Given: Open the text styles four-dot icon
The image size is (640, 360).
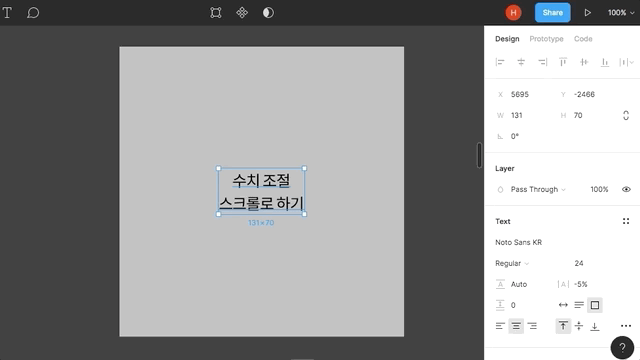Looking at the screenshot, I should 626,221.
